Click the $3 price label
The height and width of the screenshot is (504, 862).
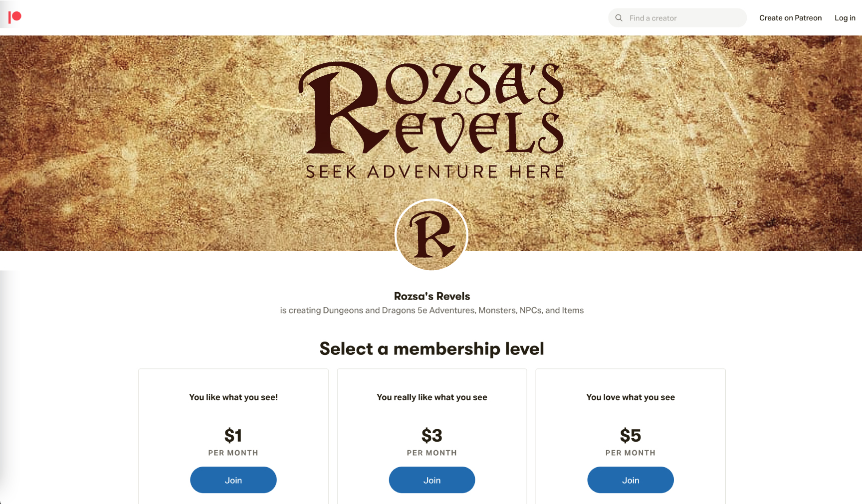pos(431,435)
